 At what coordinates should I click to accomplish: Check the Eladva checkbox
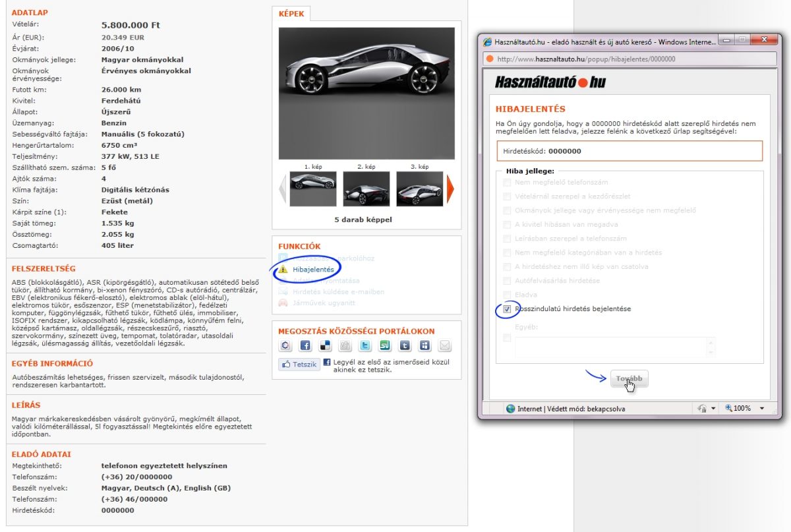(x=506, y=293)
